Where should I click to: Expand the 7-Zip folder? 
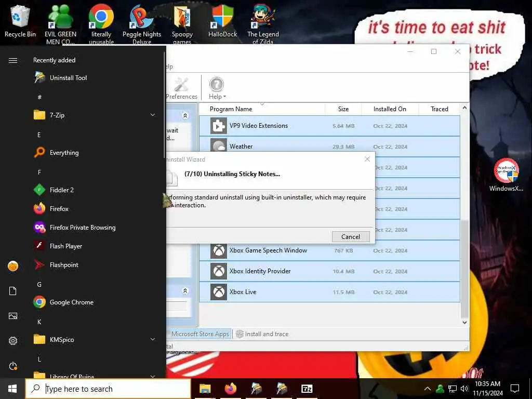(x=153, y=115)
